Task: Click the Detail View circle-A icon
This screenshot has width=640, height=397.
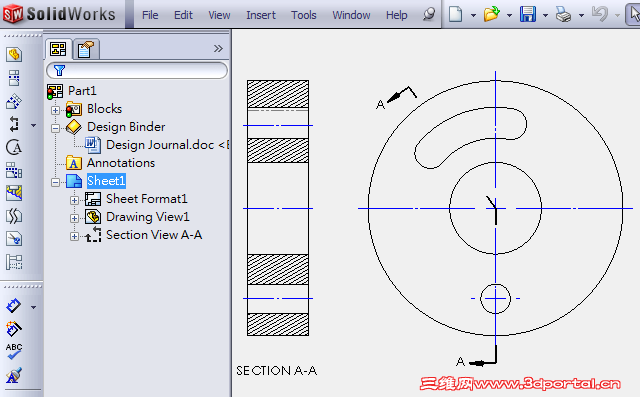Action: coord(14,147)
